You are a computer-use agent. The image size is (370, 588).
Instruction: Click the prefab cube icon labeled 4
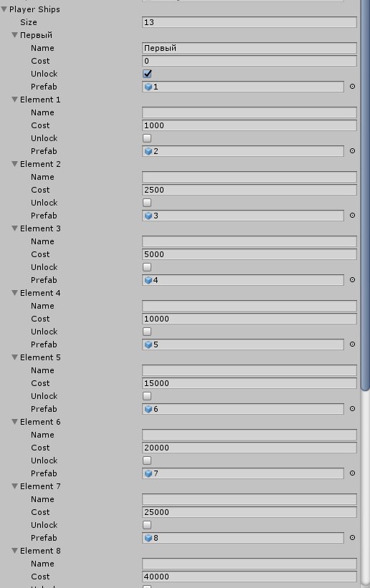point(148,281)
